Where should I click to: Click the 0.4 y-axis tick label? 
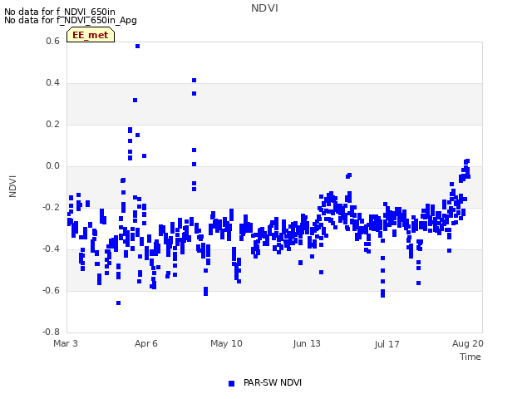point(52,83)
